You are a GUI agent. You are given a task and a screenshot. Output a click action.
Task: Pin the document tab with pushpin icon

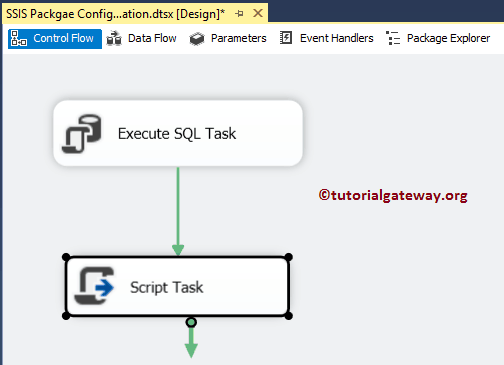point(239,14)
